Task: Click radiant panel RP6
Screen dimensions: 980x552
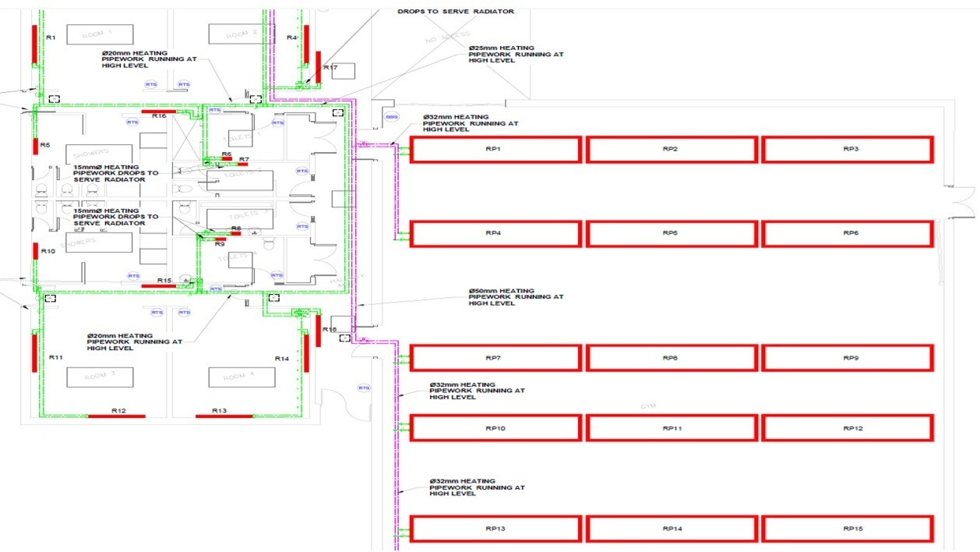Action: tap(848, 234)
